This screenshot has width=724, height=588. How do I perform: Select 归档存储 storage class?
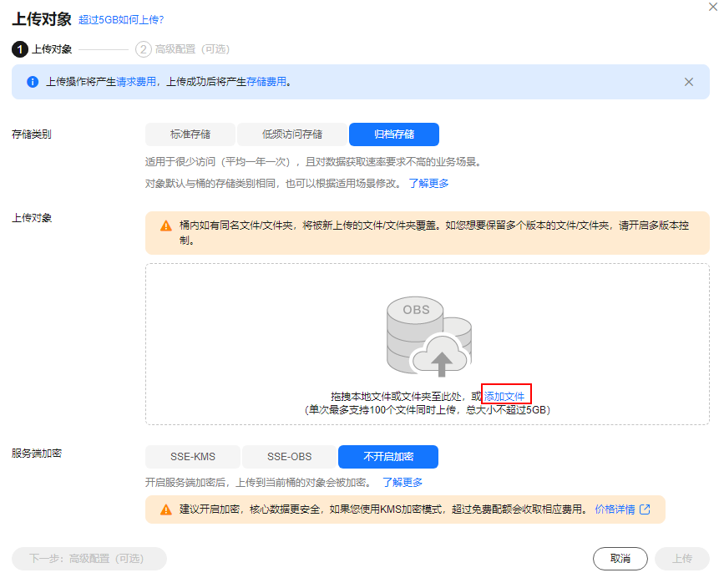[394, 134]
